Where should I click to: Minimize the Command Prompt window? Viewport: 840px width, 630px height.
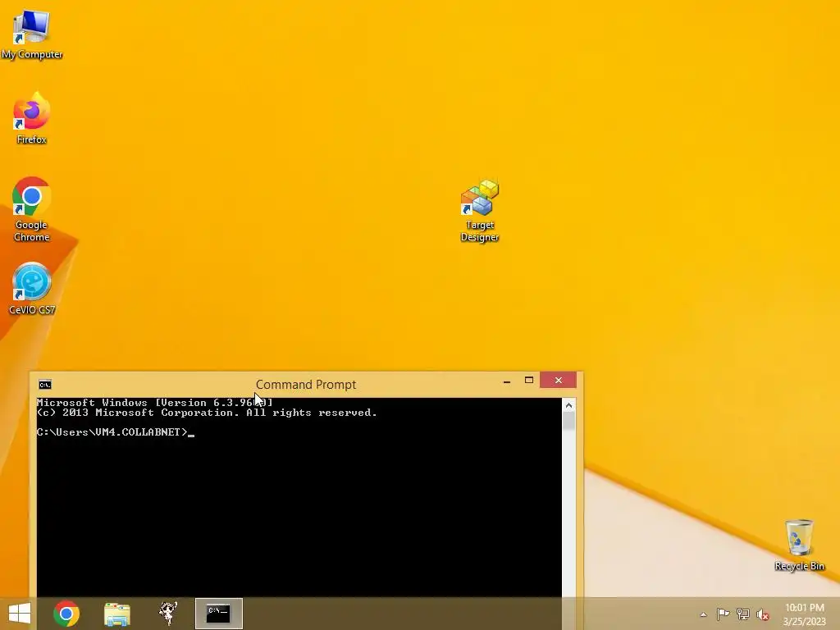507,381
